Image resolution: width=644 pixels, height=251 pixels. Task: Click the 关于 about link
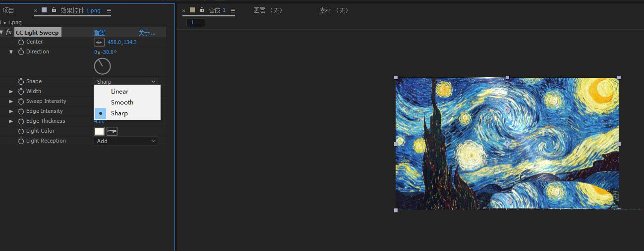tap(147, 33)
